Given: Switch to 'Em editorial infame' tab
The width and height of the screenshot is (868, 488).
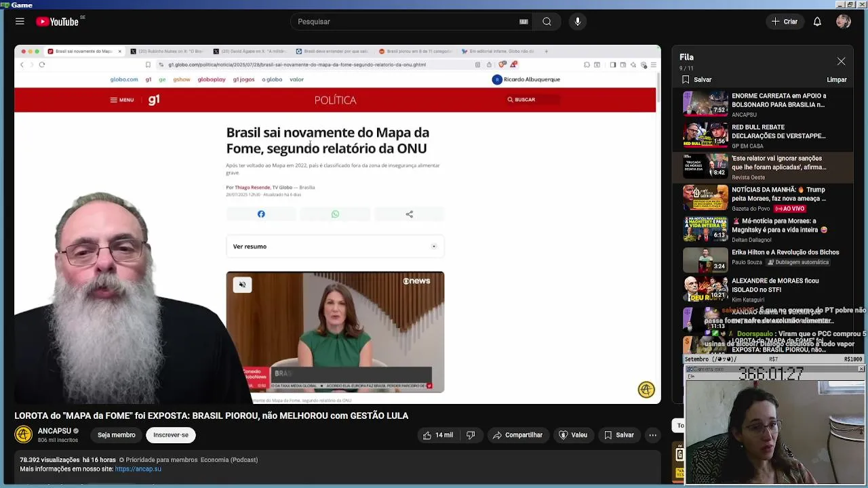Looking at the screenshot, I should click(499, 52).
